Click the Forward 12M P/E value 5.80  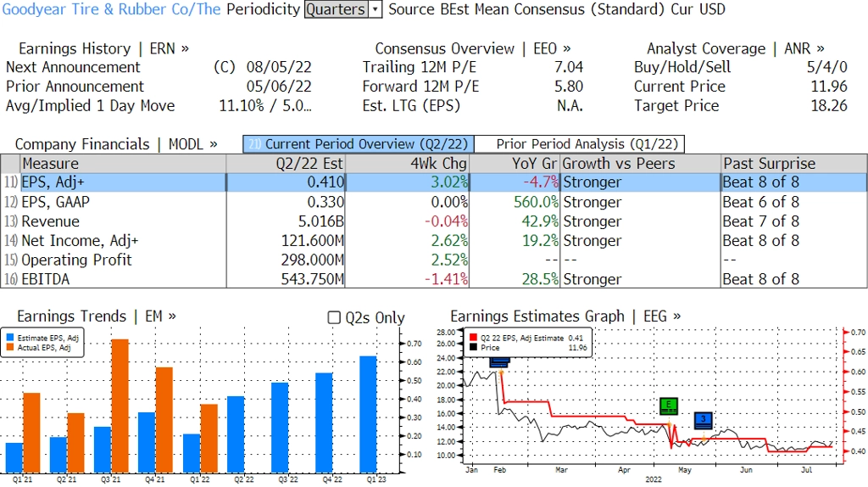[569, 87]
